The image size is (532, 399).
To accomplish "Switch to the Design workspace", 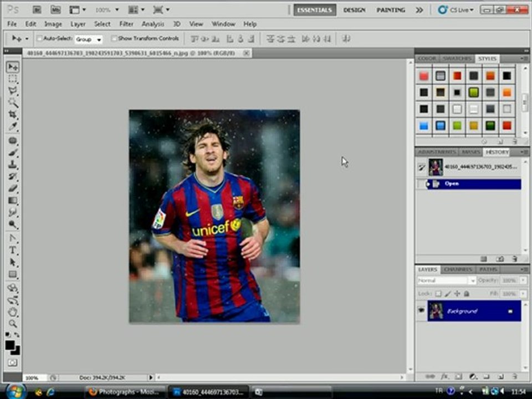I will (354, 10).
